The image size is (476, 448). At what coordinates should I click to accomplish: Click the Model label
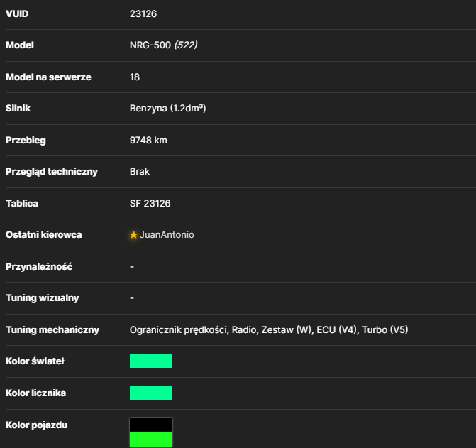[x=20, y=45]
